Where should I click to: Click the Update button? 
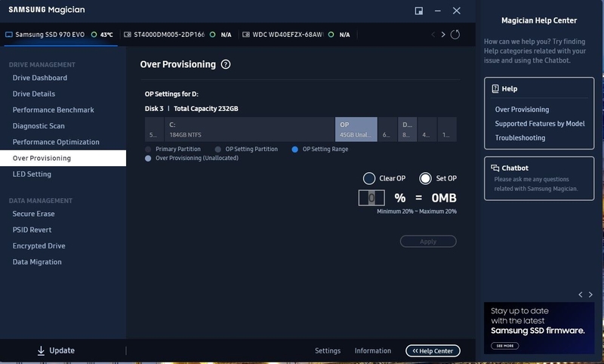56,350
